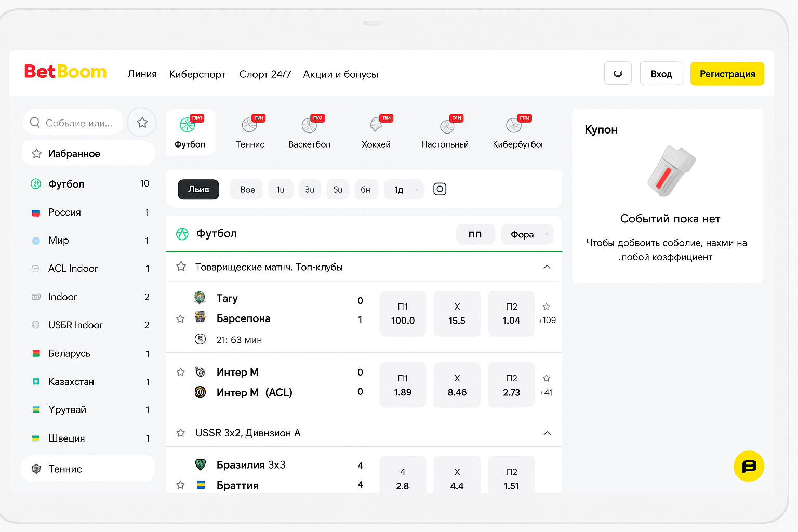
Task: Open favorites star button beside search
Action: pos(142,123)
